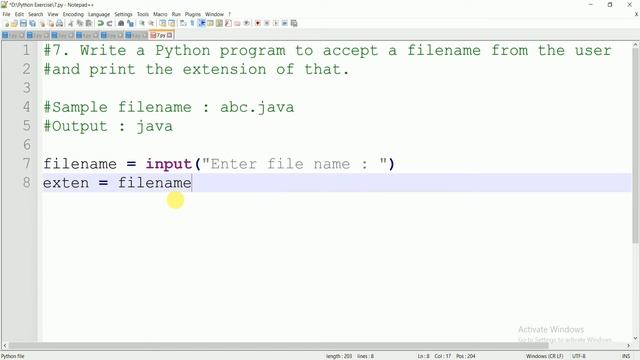
Task: Click the X beside the menu bar
Action: 636,14
